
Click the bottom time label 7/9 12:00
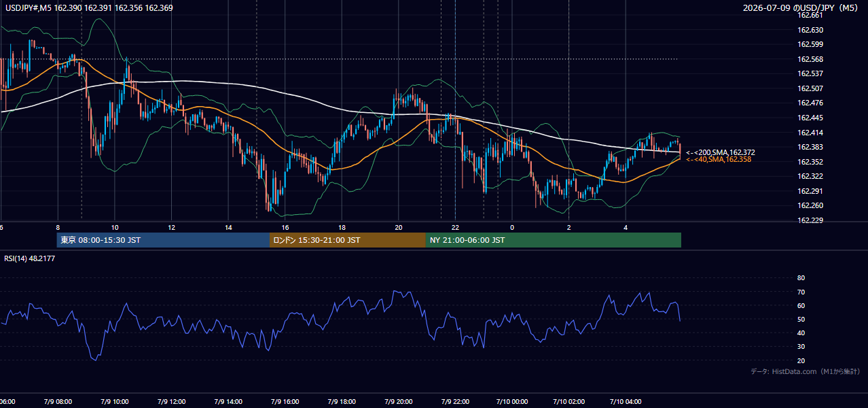171,402
